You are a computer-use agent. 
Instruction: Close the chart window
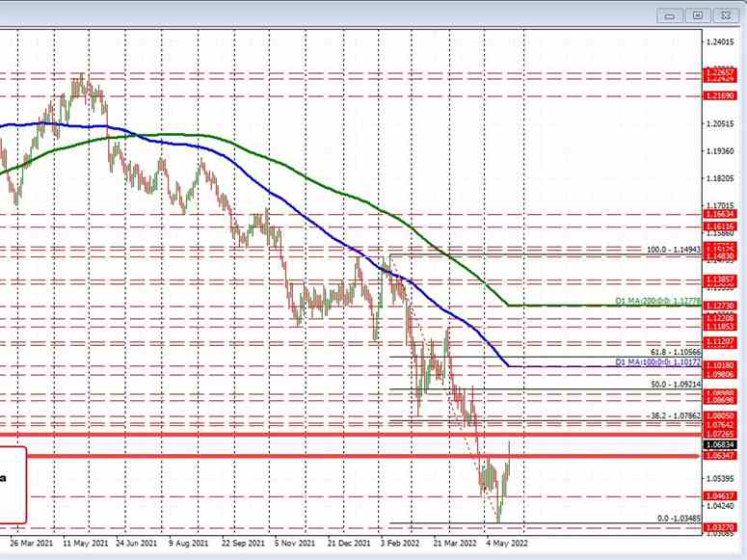(x=726, y=15)
